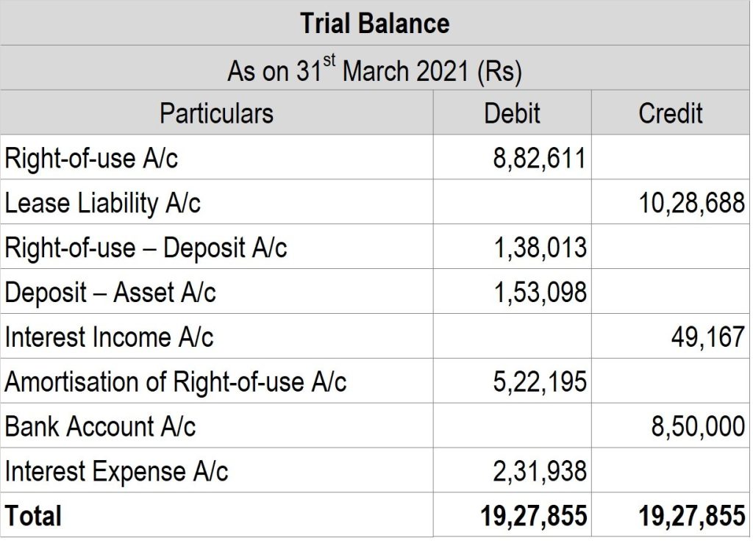The height and width of the screenshot is (560, 753).
Task: Select the Amortisation of Right-of-use A/c label
Action: pos(176,382)
